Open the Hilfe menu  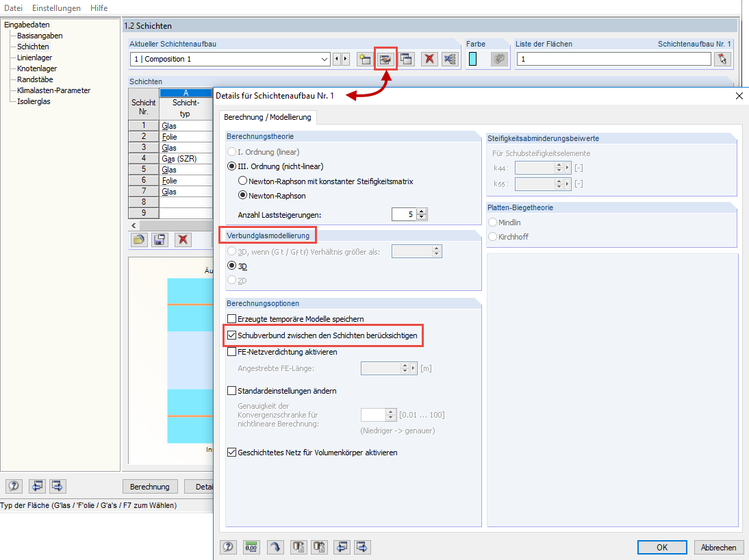(x=99, y=8)
